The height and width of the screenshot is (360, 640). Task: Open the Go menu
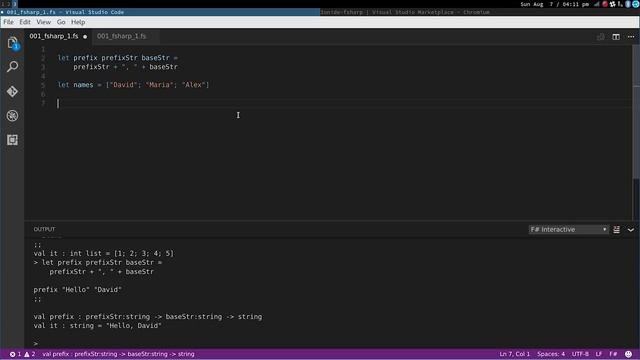pos(61,22)
